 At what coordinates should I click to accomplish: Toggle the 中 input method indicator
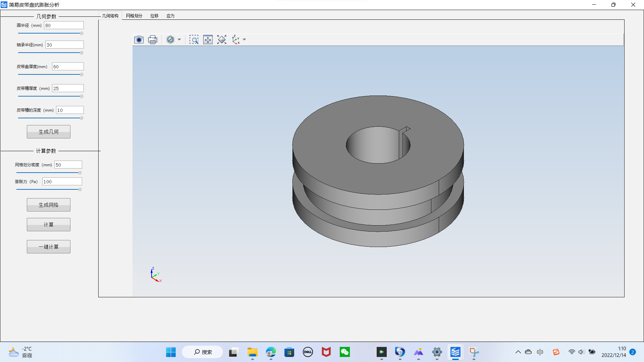tap(540, 352)
